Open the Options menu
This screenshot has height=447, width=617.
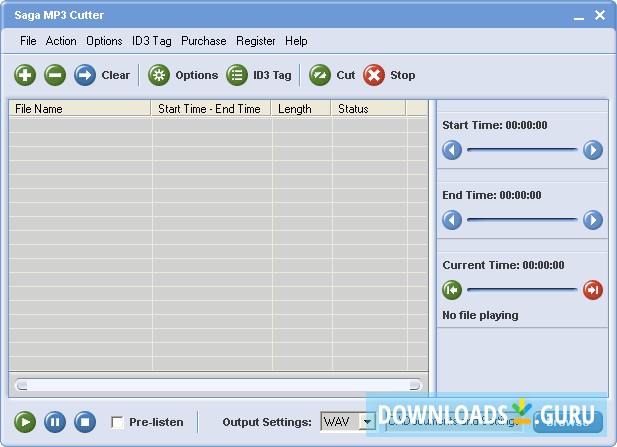(104, 41)
